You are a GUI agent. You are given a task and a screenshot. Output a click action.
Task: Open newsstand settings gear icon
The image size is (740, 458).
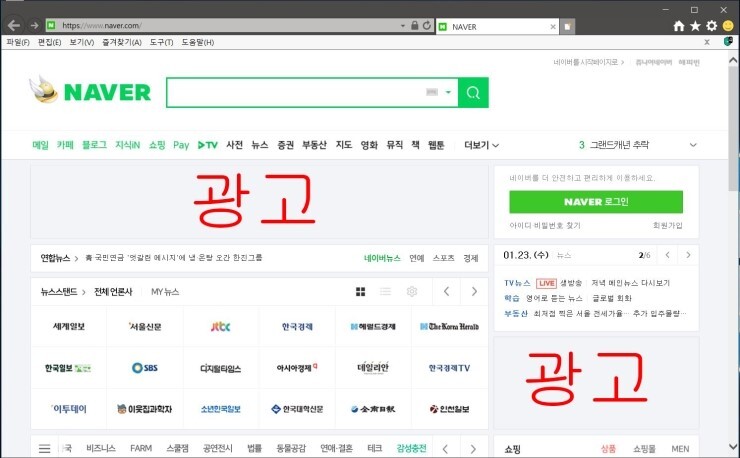pos(412,292)
